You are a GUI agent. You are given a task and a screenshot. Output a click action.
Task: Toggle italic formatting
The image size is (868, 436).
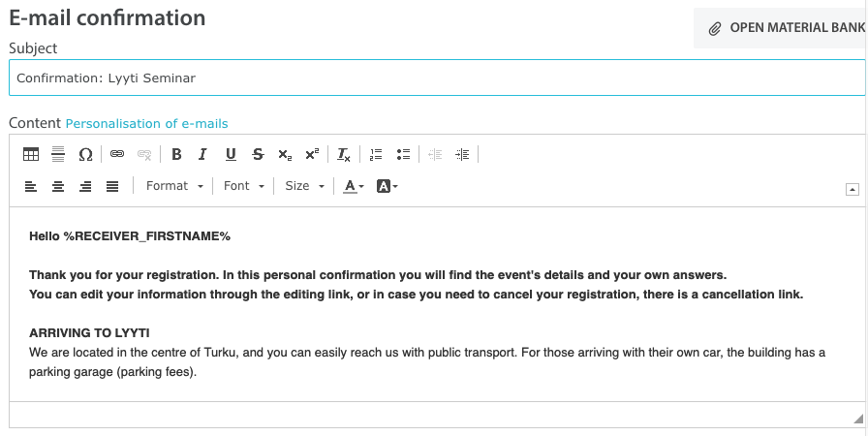[x=203, y=154]
